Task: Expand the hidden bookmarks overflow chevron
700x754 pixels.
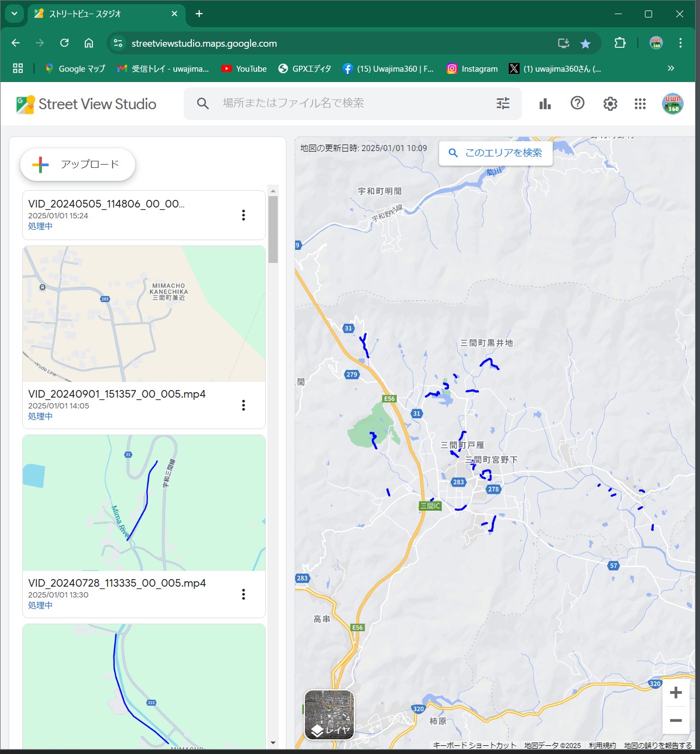Action: point(671,68)
